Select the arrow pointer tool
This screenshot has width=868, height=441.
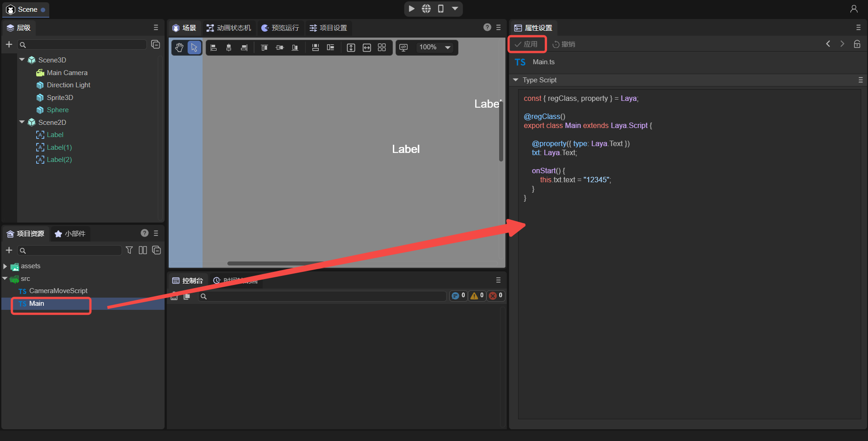coord(194,47)
